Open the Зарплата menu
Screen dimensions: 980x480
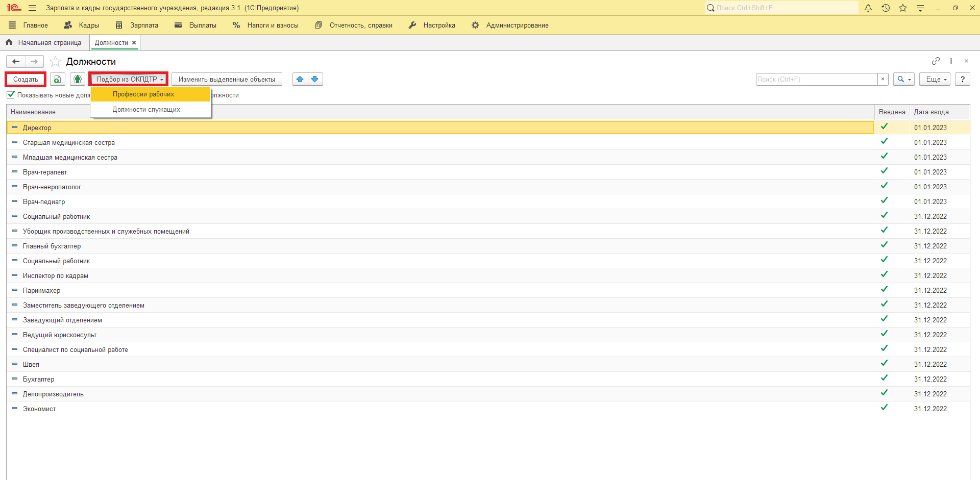(137, 25)
